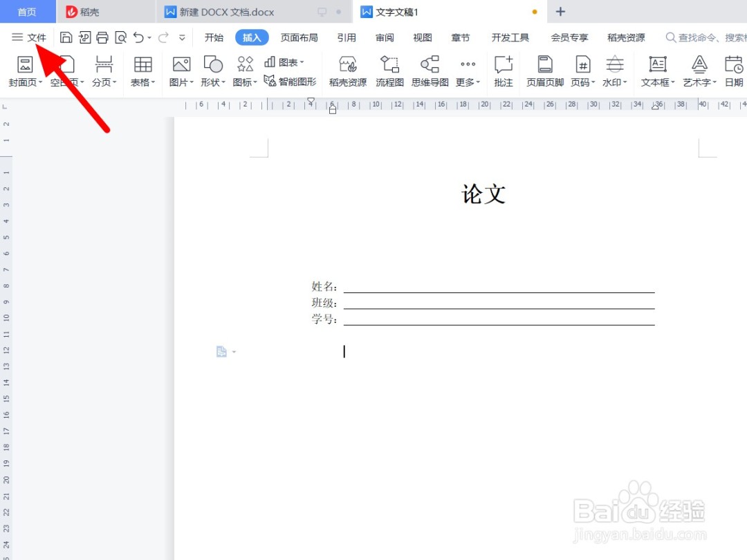This screenshot has width=747, height=560.
Task: Click the Redo arrow icon
Action: [x=163, y=37]
